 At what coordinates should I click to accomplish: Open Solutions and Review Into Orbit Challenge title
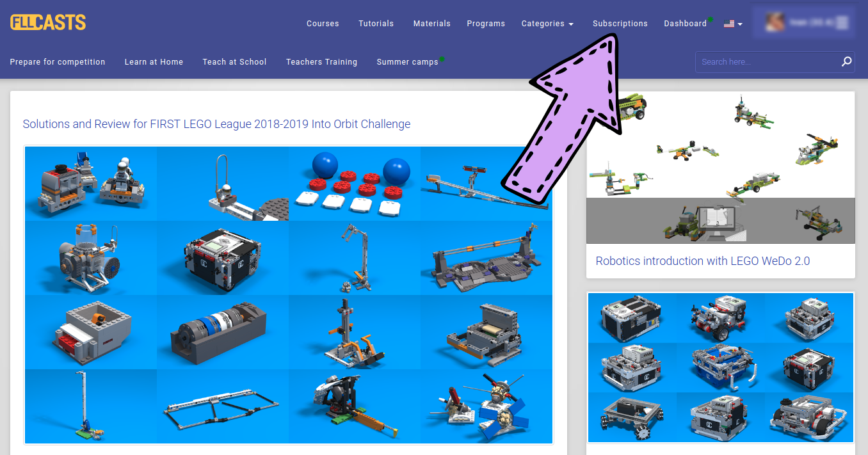click(x=216, y=124)
